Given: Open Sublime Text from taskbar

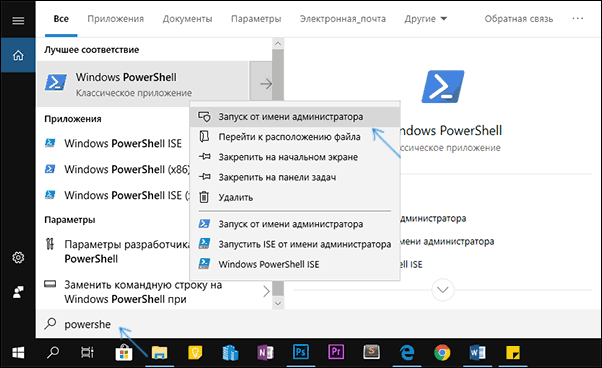Looking at the screenshot, I should pyautogui.click(x=372, y=353).
